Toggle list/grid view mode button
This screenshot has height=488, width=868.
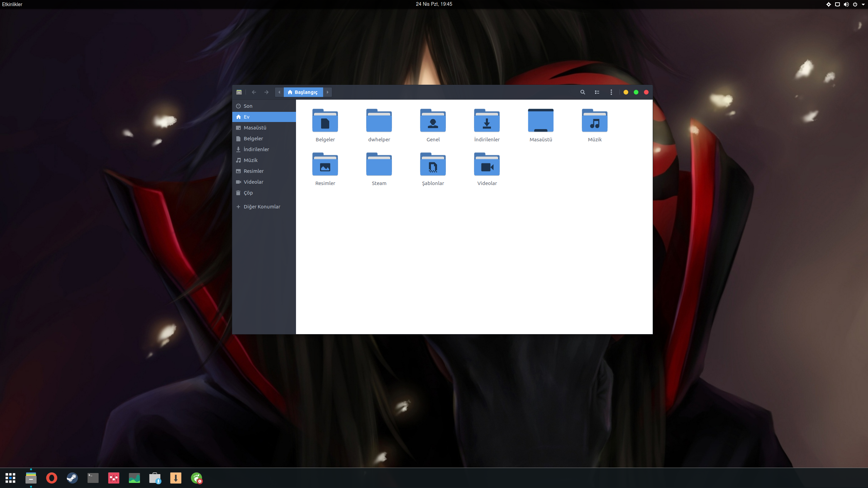pyautogui.click(x=597, y=92)
